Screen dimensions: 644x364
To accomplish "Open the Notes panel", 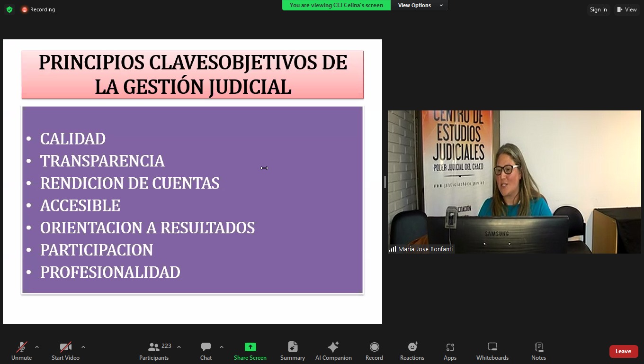I will [538, 351].
